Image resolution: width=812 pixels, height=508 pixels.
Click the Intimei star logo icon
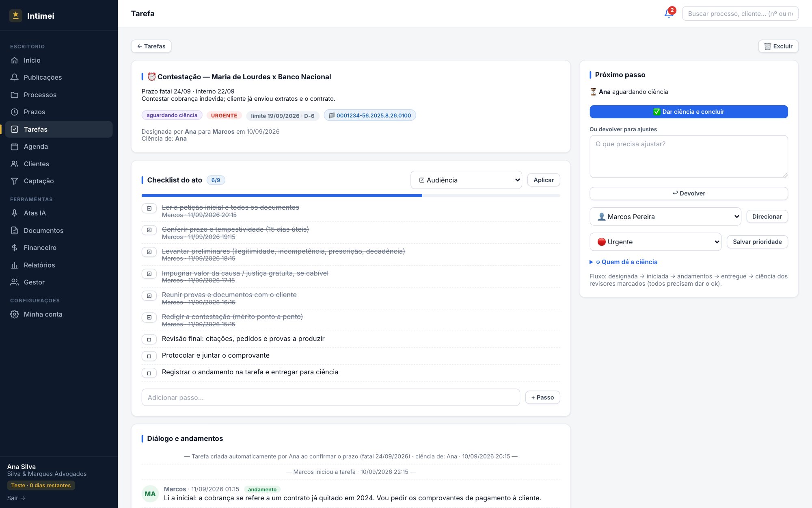tap(15, 15)
